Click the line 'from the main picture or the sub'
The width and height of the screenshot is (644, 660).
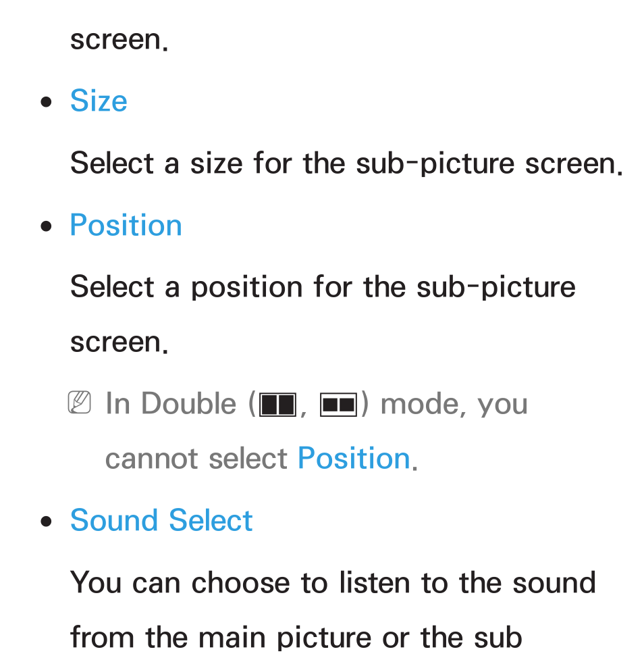pos(296,637)
